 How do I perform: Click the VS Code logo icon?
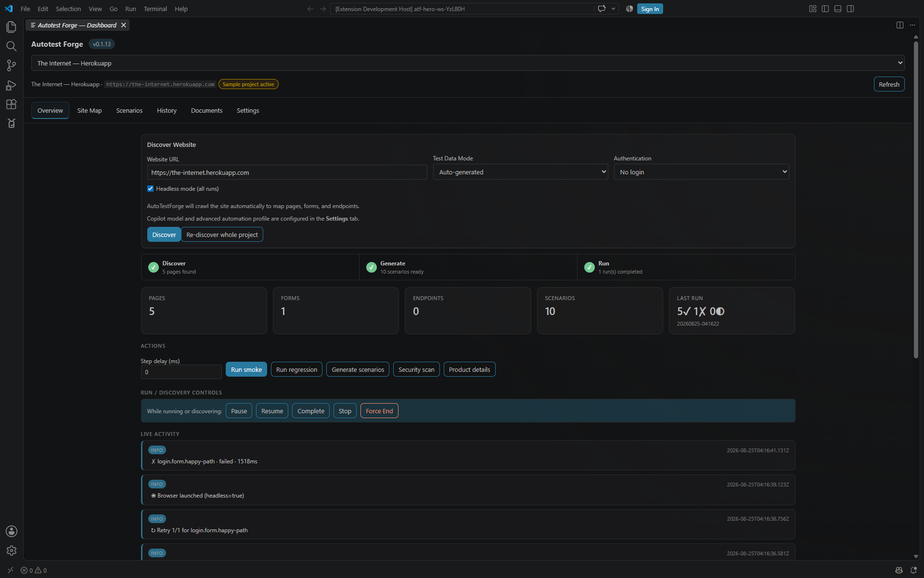[x=9, y=9]
